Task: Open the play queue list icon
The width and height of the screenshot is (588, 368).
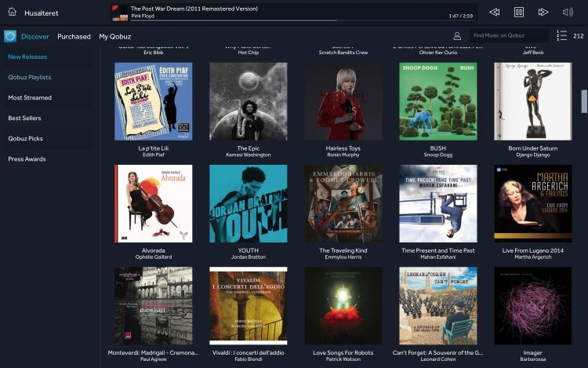Action: pyautogui.click(x=561, y=35)
